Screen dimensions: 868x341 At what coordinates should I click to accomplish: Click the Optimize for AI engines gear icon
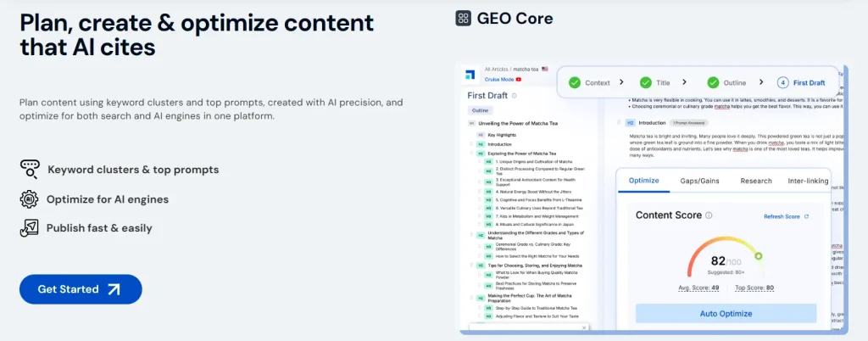30,199
